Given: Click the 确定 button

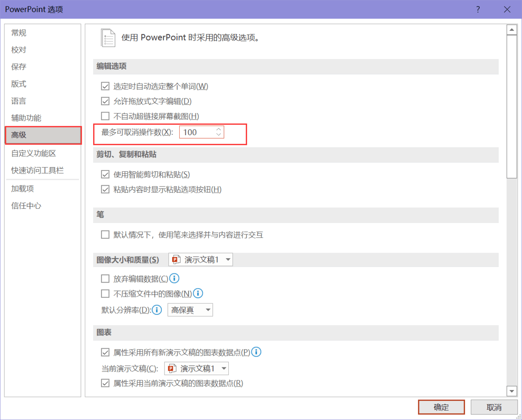Looking at the screenshot, I should [442, 407].
